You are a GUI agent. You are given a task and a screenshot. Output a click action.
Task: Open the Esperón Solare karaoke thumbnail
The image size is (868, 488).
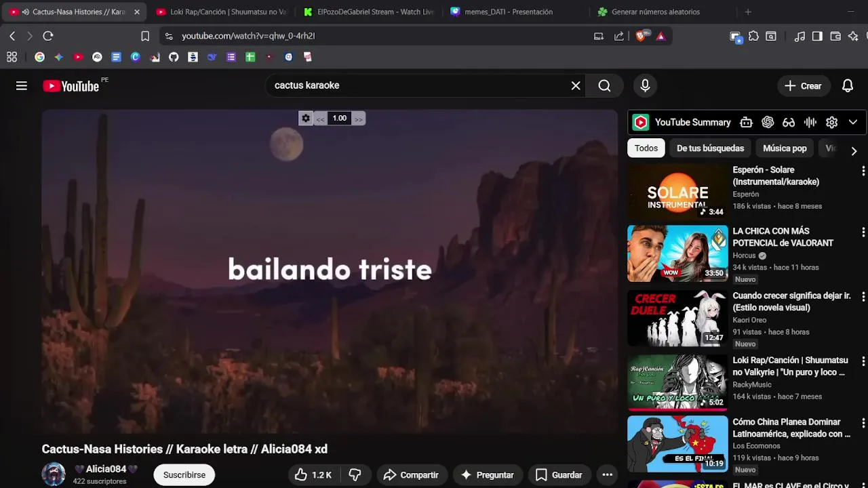[x=677, y=192]
